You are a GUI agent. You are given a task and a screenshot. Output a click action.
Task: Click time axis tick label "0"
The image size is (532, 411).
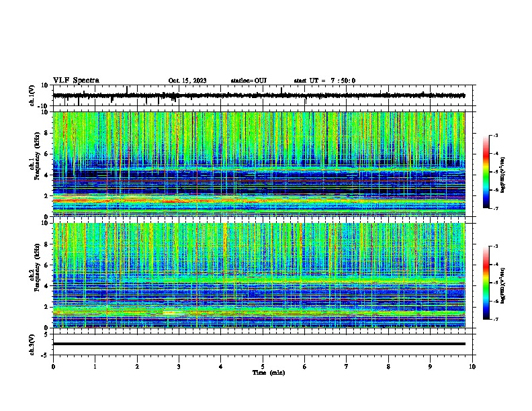(53, 367)
